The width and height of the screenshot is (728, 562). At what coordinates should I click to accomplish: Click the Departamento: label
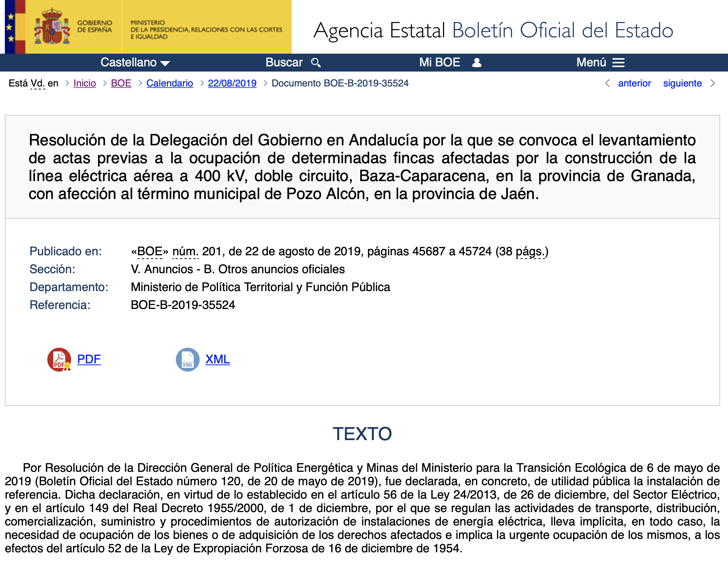click(69, 287)
